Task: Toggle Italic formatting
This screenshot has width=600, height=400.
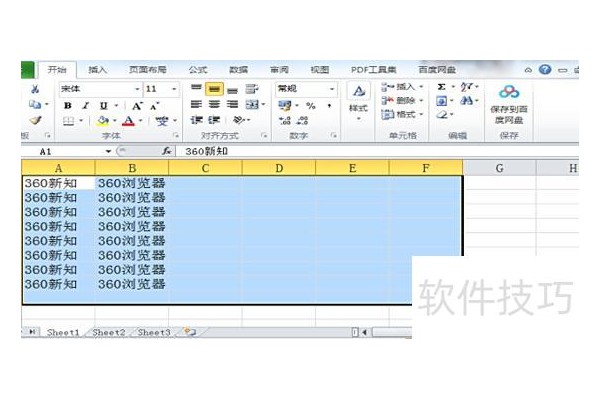Action: click(x=86, y=106)
